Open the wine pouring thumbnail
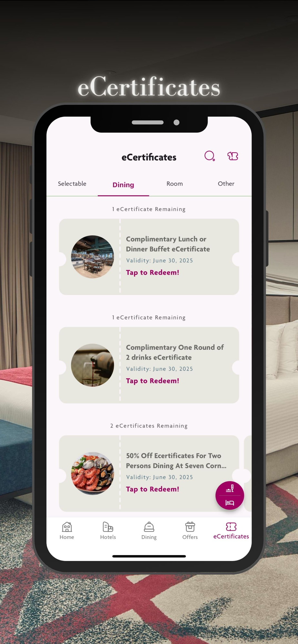 93,365
